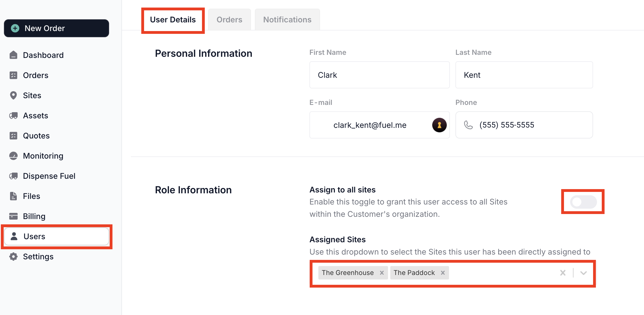Click the New Order button

(x=57, y=28)
